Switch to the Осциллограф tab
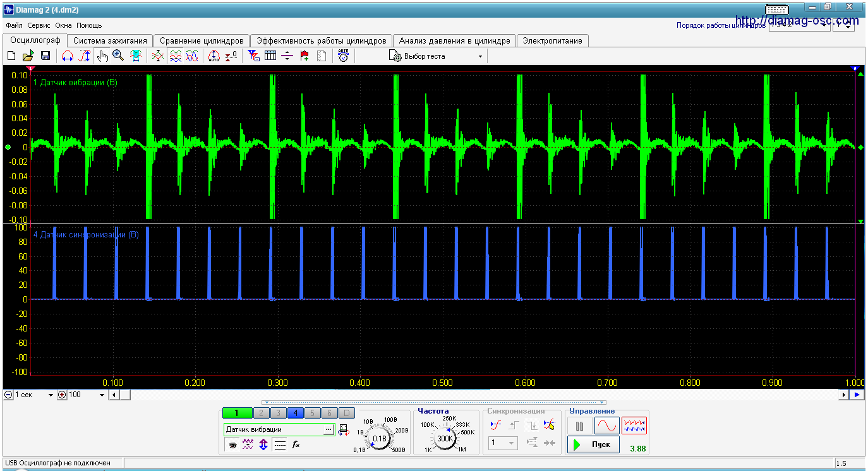 pos(35,40)
